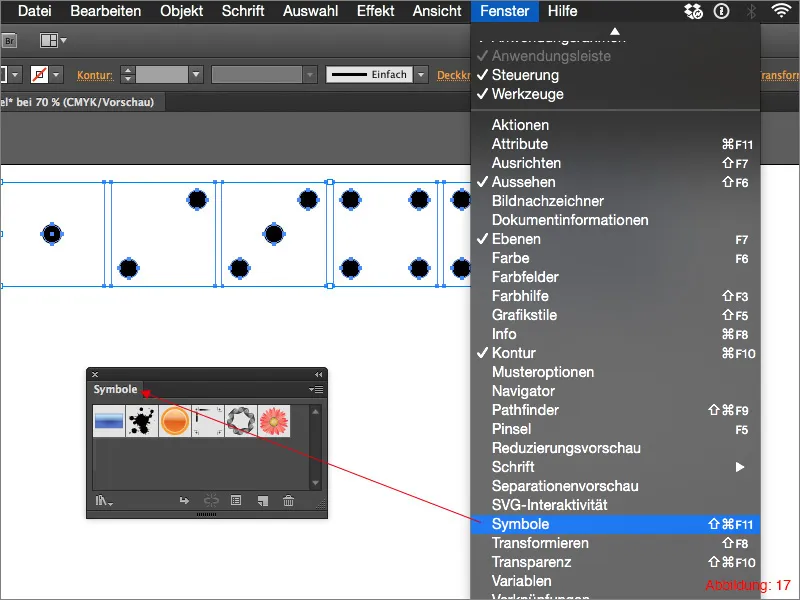Screen dimensions: 800x600
Task: Select the Symbole panel tab
Action: [115, 389]
